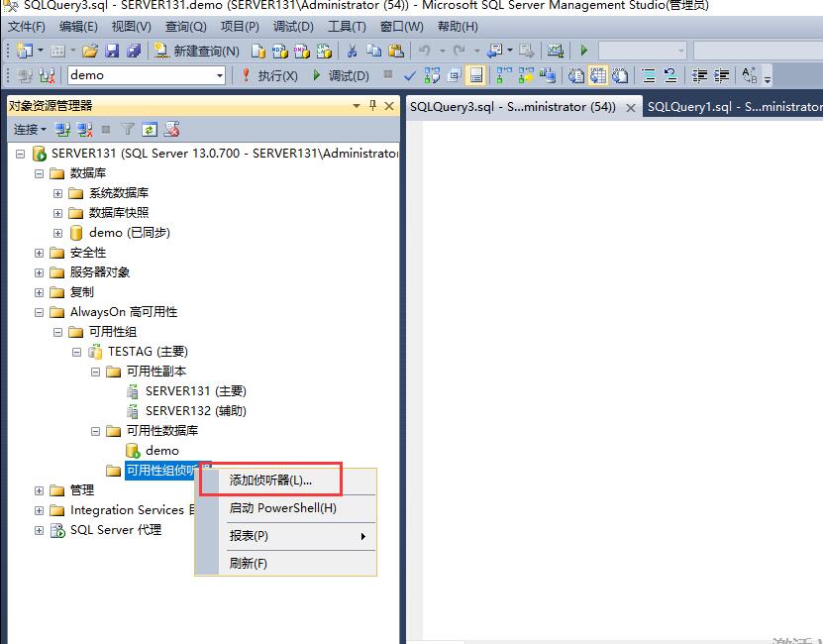Switch output to Results to File
Viewport: 823px width, 644px height.
tap(620, 75)
